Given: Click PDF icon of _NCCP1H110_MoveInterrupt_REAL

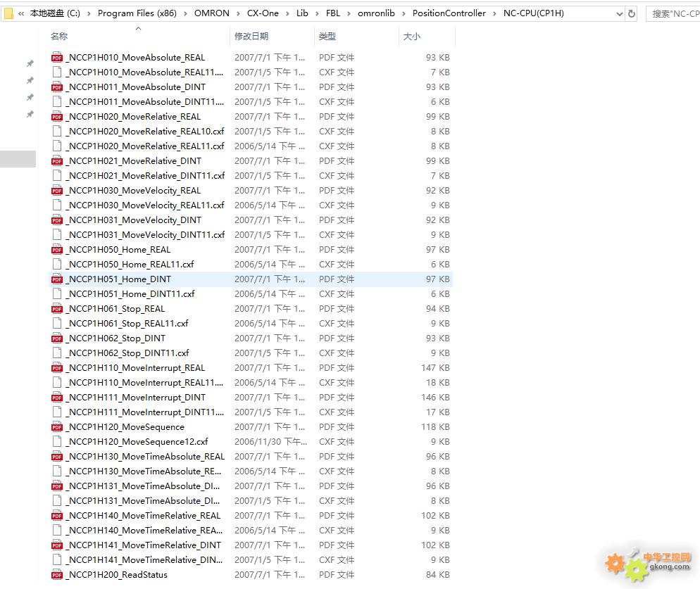Looking at the screenshot, I should click(57, 367).
